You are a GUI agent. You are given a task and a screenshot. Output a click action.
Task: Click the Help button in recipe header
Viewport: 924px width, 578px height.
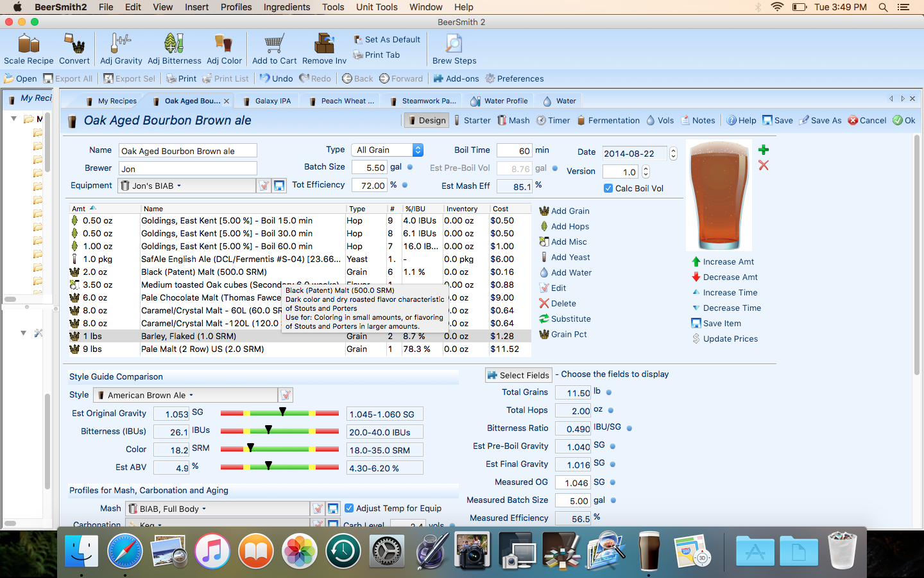click(741, 120)
